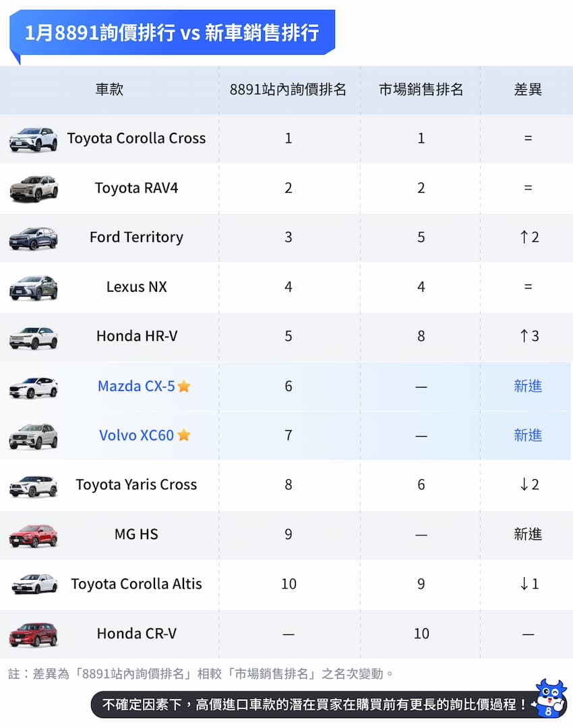Click the Toyota Corolla Cross car thumbnail
Screen dimensions: 573x728
pyautogui.click(x=33, y=139)
